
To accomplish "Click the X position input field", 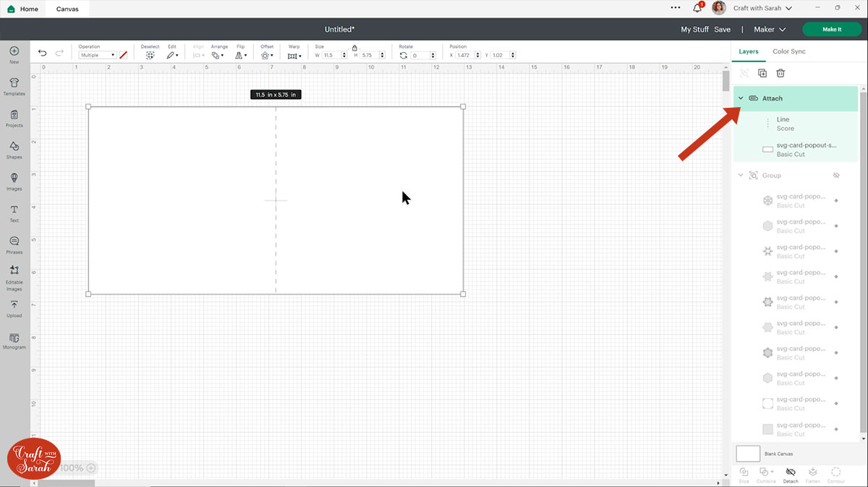I will [x=465, y=55].
